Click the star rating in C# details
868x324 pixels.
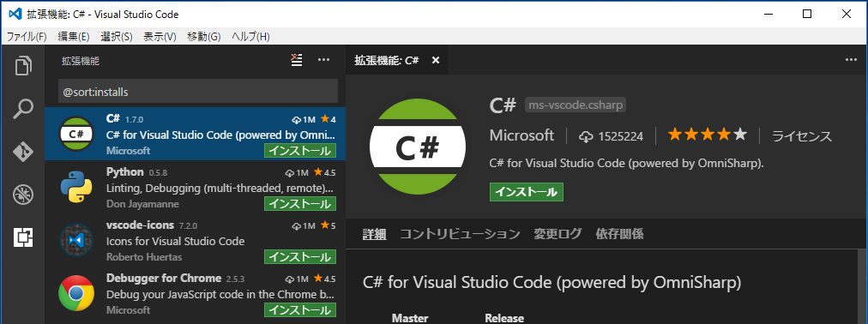[708, 135]
